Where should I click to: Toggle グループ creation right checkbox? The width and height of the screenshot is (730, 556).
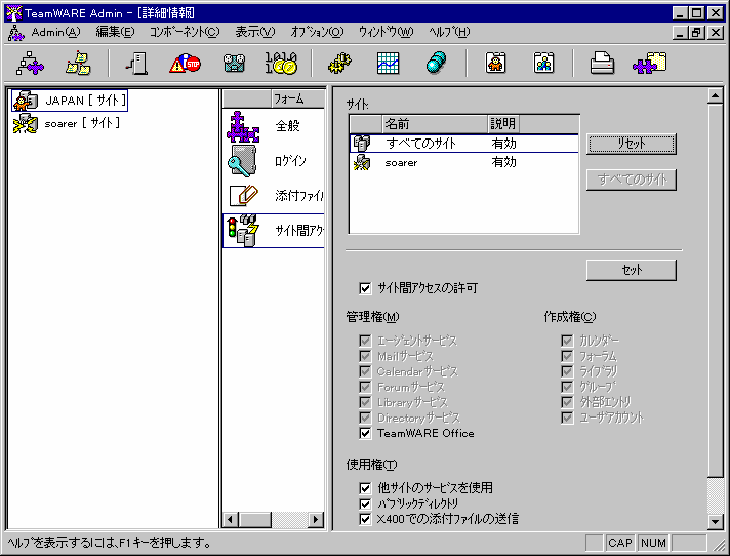tap(567, 387)
